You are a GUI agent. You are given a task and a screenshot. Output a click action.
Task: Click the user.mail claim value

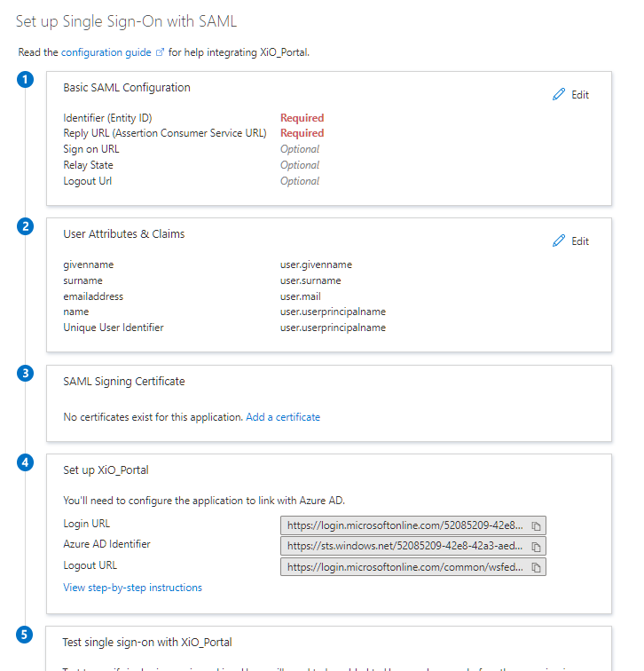click(x=300, y=296)
